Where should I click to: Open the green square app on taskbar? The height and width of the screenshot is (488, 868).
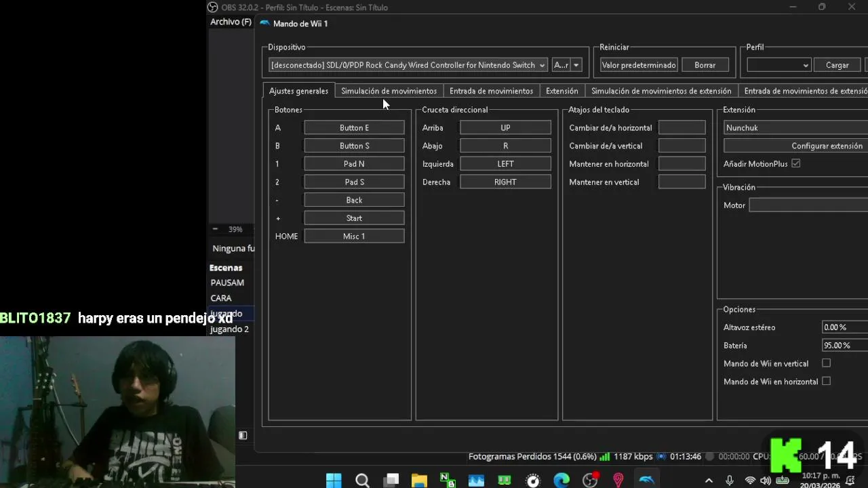pyautogui.click(x=505, y=481)
